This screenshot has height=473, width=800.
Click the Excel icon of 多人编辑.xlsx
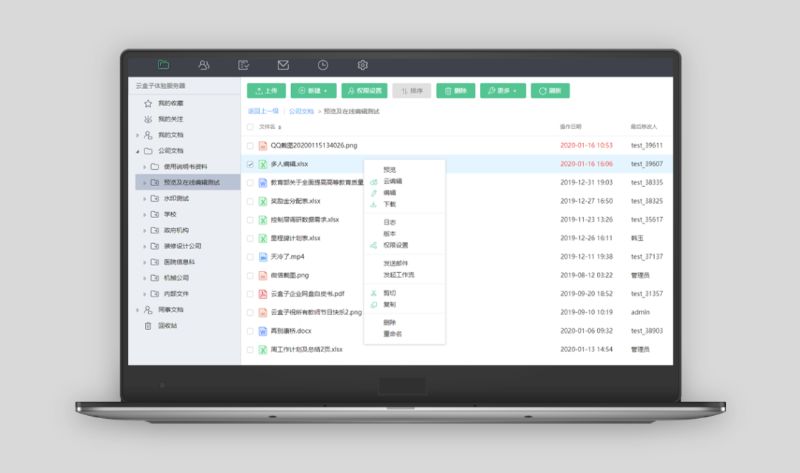pyautogui.click(x=263, y=164)
